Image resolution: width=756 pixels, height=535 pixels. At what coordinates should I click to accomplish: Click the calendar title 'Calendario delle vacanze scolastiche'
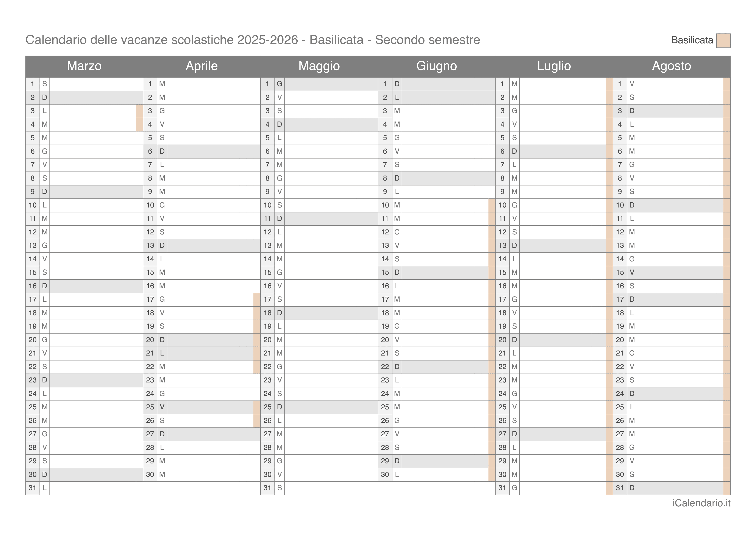130,40
